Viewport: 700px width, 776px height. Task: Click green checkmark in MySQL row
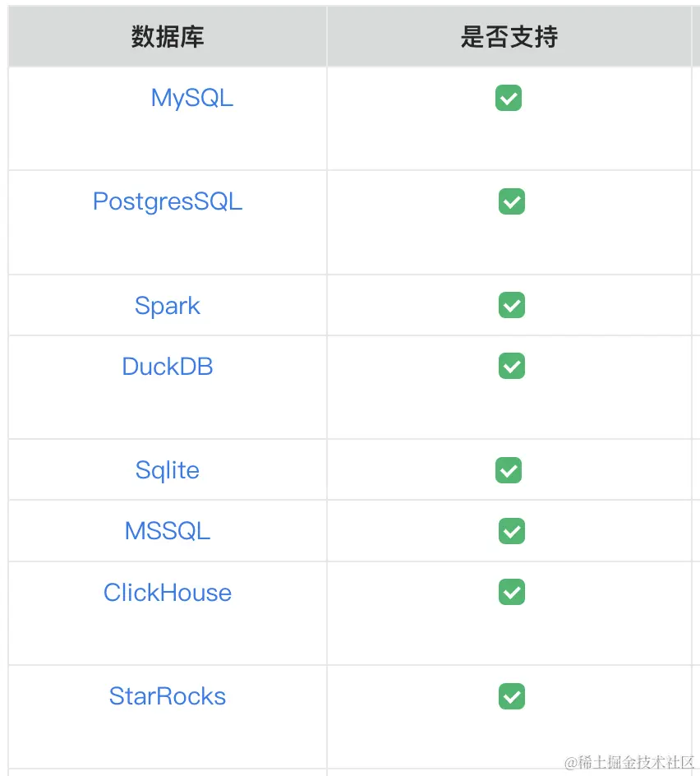click(509, 98)
